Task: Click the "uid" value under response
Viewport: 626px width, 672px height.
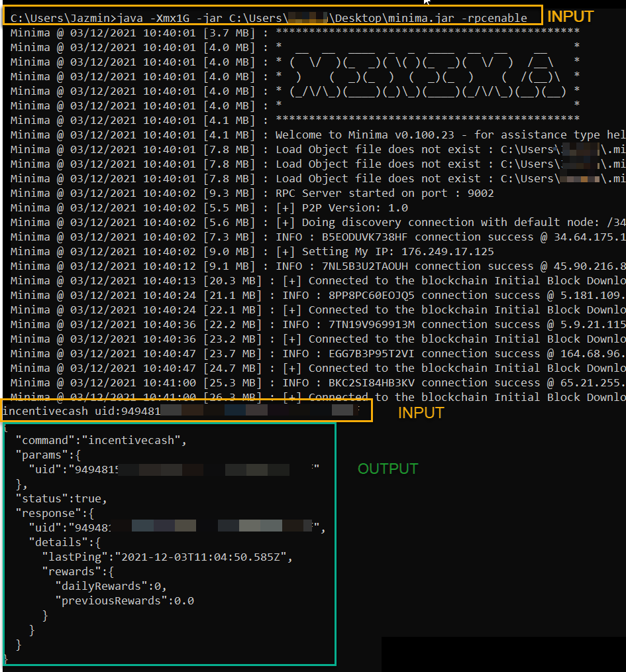Action: [x=193, y=528]
